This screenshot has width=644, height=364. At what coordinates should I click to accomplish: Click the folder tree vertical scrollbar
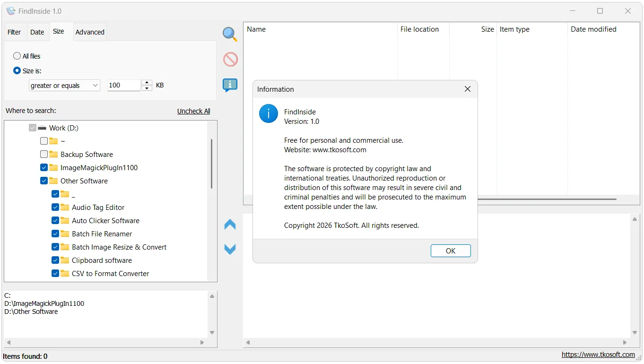coord(212,164)
